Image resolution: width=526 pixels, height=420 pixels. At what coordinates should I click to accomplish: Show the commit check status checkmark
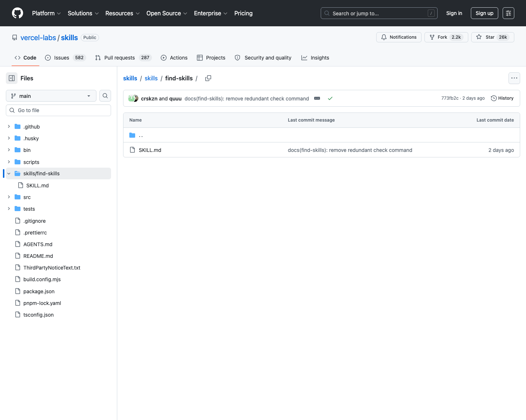pyautogui.click(x=330, y=98)
